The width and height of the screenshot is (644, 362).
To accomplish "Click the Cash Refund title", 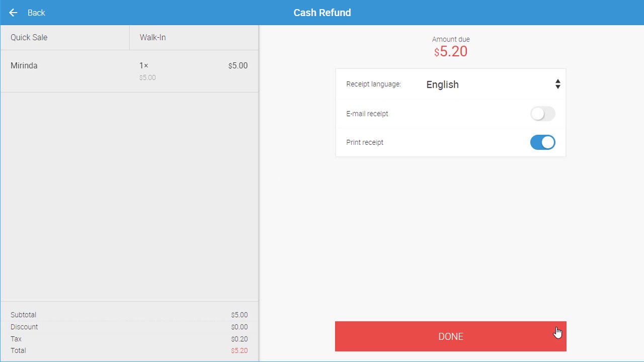I will click(322, 13).
